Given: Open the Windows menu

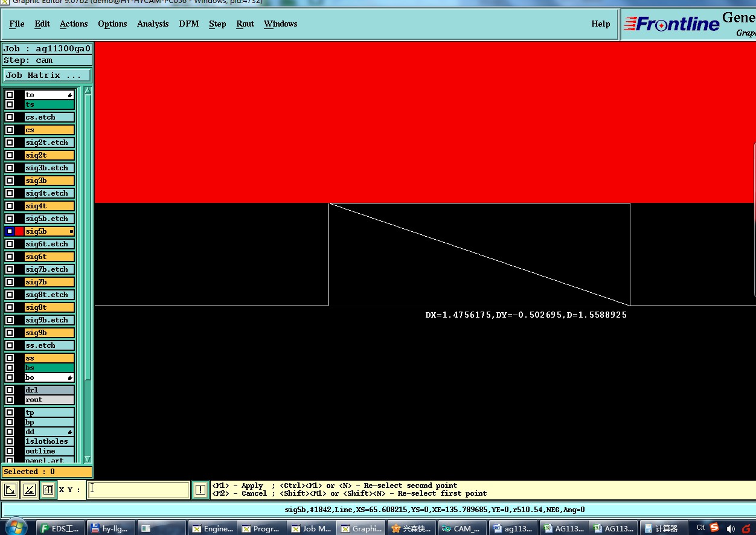Looking at the screenshot, I should 281,24.
